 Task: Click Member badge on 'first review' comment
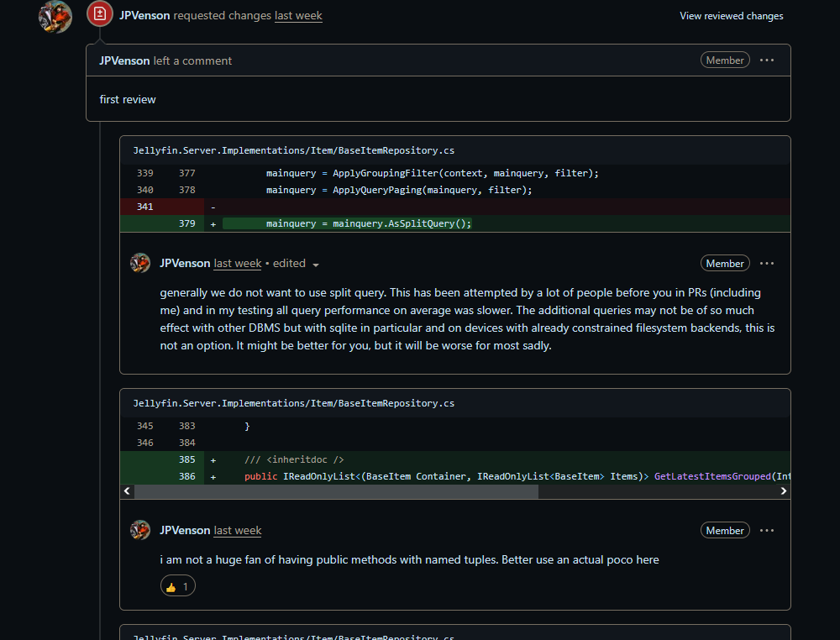[x=725, y=60]
